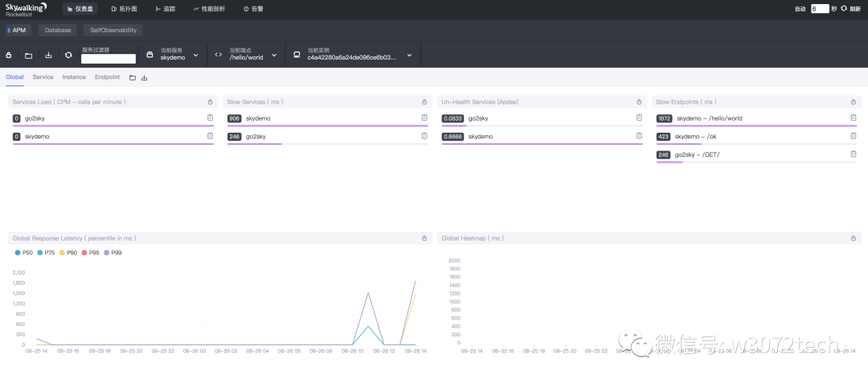Switch to the Endpoint tab
This screenshot has width=868, height=383.
tap(107, 77)
